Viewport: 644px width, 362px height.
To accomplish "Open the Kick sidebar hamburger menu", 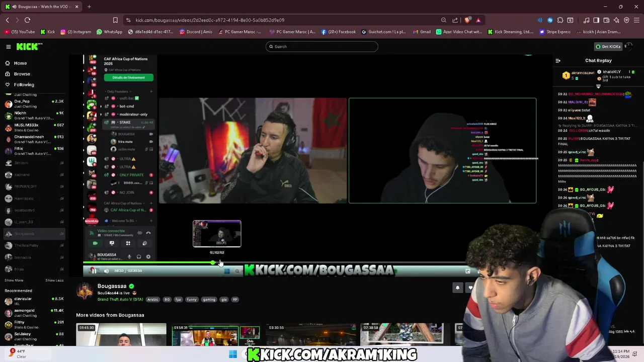I will 9,47.
